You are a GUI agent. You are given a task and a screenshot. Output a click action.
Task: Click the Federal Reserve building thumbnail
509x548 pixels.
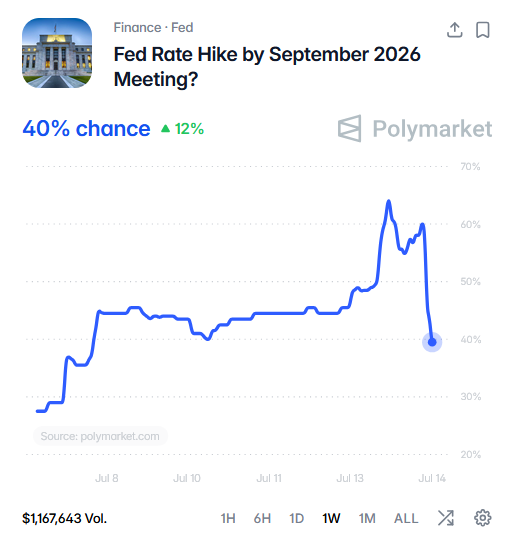[57, 53]
